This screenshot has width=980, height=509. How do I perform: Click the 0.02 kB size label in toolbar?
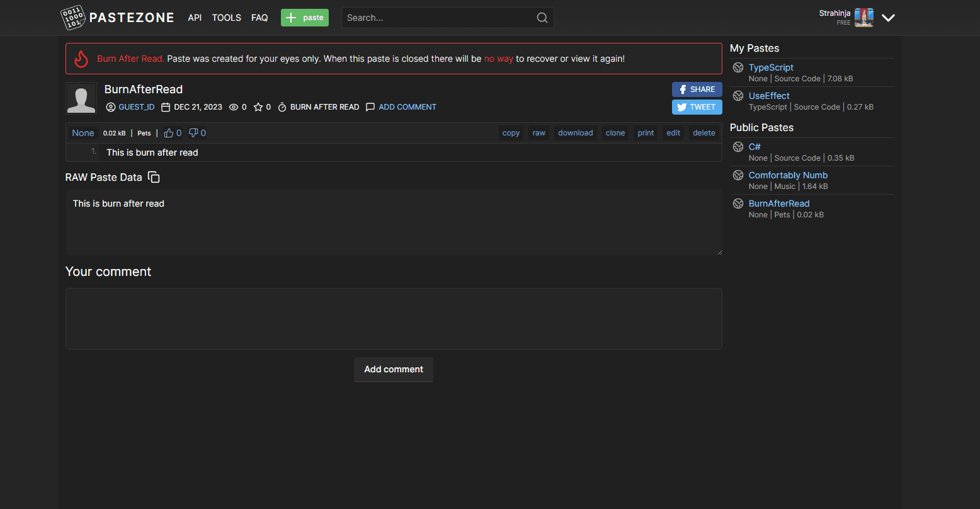(115, 133)
